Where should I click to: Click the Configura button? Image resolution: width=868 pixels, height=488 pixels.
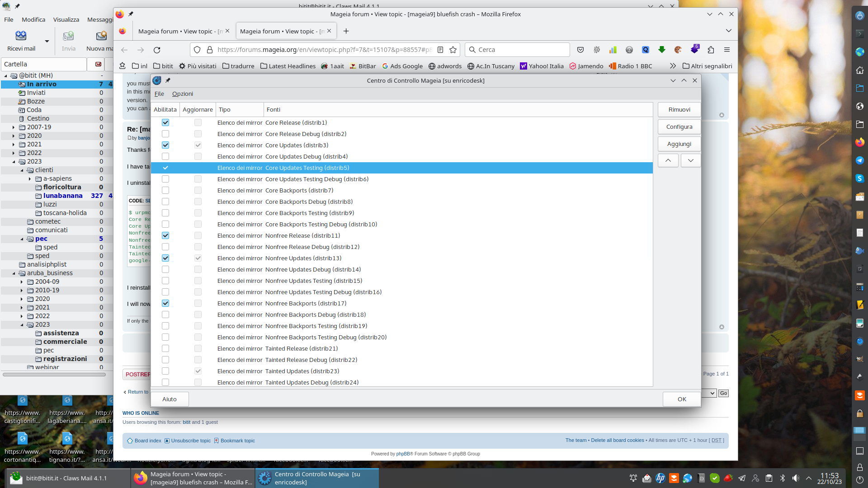pyautogui.click(x=679, y=127)
